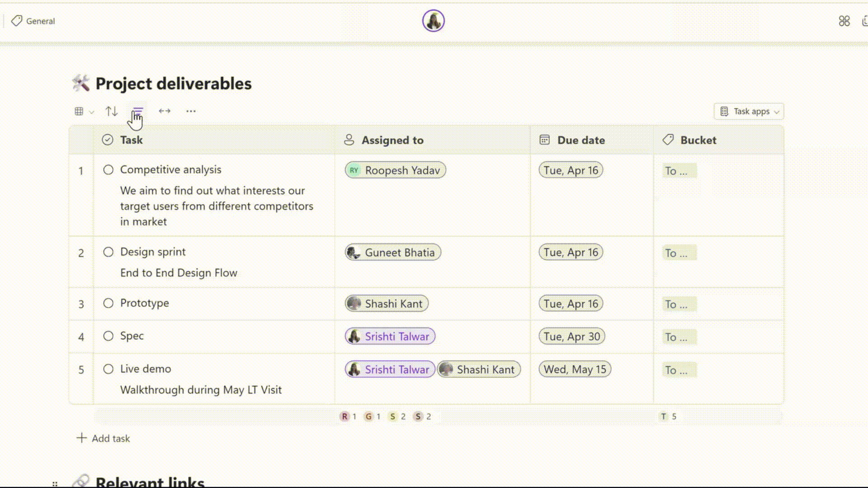This screenshot has height=488, width=868.
Task: Select the Bucket column header
Action: pos(698,141)
